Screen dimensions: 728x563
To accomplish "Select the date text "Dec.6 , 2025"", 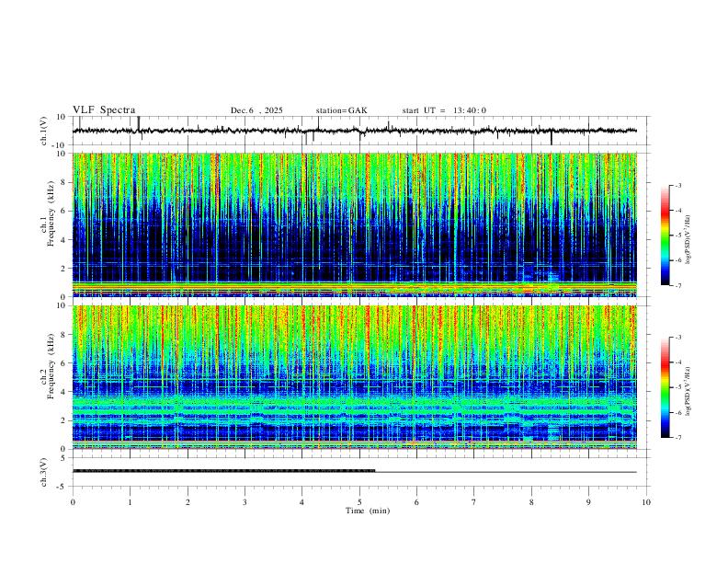I will 256,110.
